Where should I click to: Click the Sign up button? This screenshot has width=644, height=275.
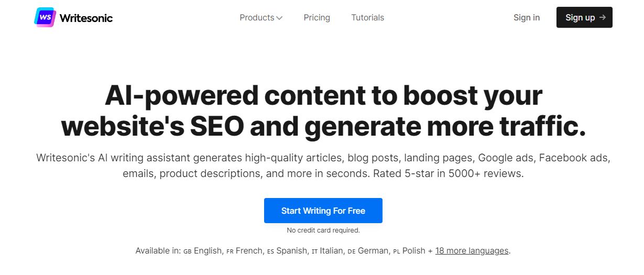[584, 17]
